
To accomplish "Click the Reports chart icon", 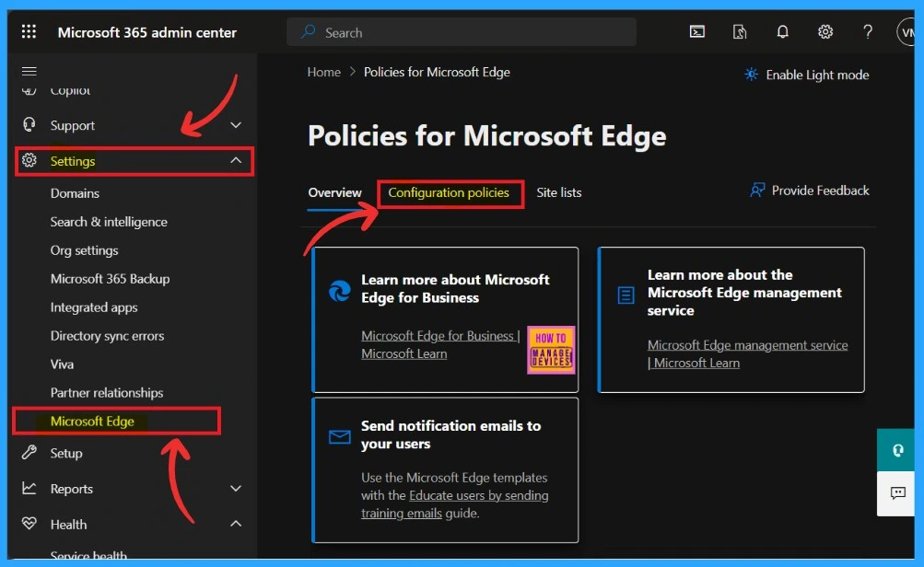I will pyautogui.click(x=29, y=488).
